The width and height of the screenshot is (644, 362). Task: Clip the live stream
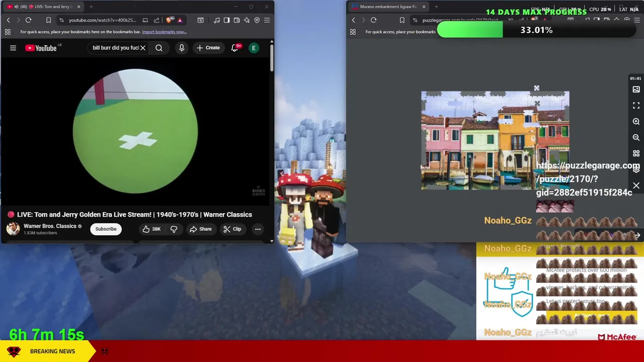tap(232, 229)
